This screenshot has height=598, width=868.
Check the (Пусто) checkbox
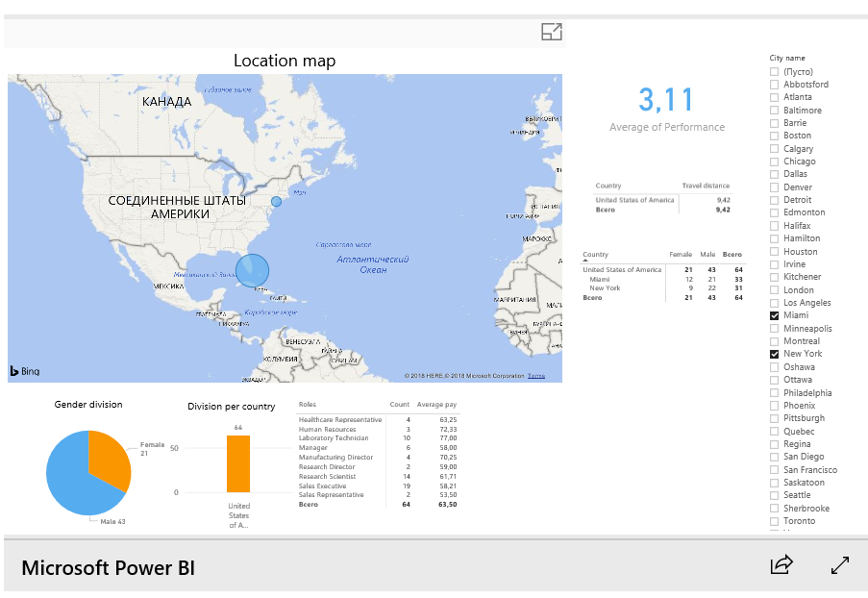pyautogui.click(x=775, y=72)
